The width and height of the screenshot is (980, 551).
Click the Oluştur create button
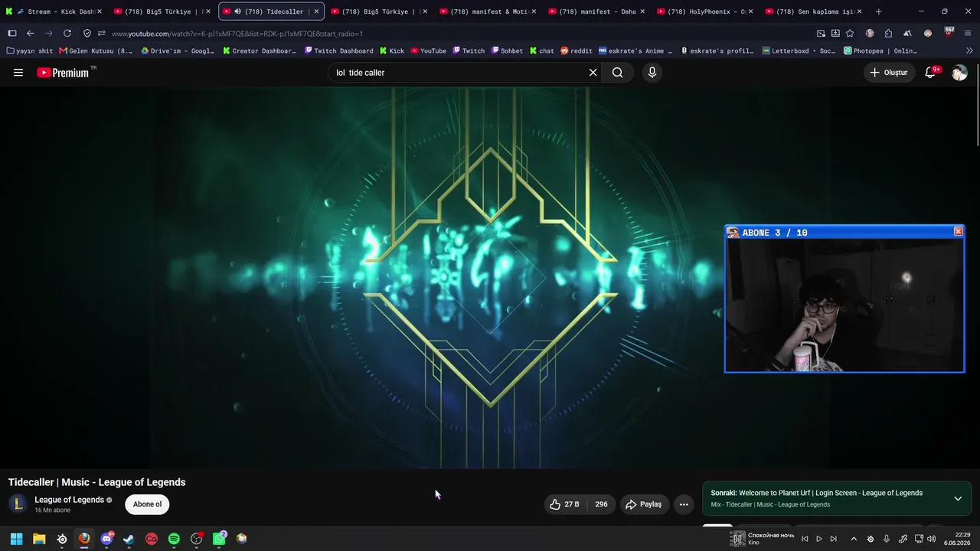pyautogui.click(x=889, y=73)
